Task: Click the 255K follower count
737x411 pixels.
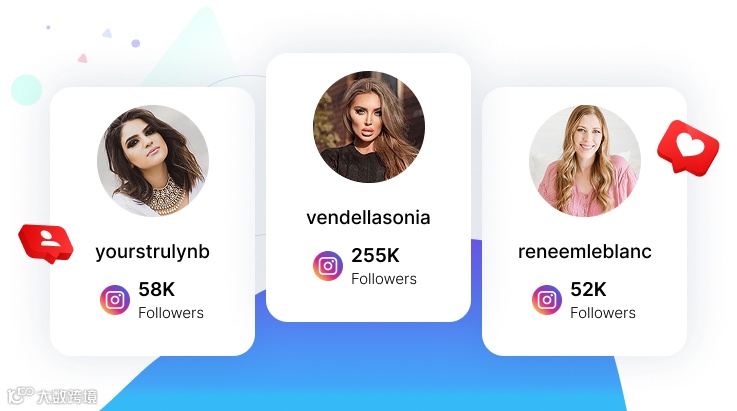Action: [376, 255]
